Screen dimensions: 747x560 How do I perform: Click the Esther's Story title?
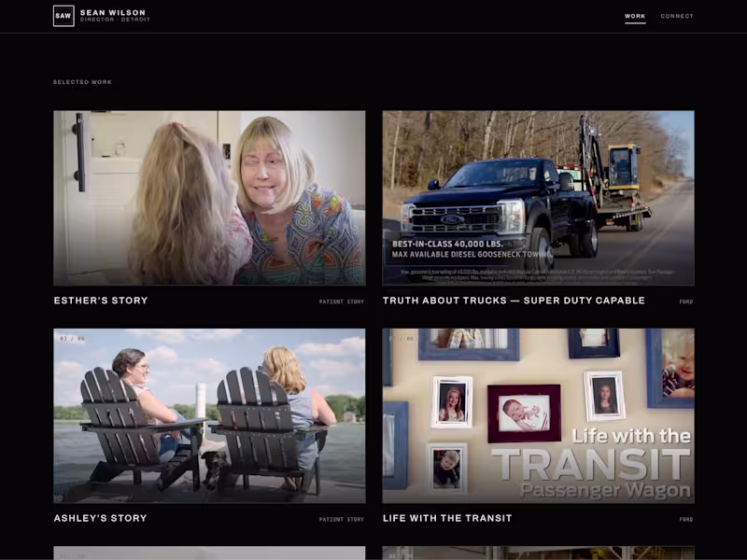pos(101,301)
